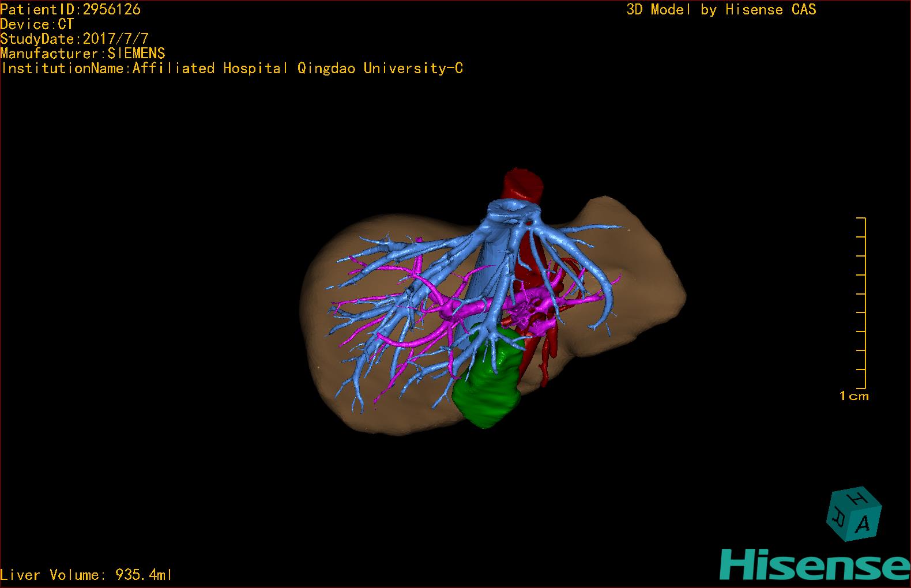The width and height of the screenshot is (911, 588).
Task: Click the red vessel atop the liver
Action: 524,184
